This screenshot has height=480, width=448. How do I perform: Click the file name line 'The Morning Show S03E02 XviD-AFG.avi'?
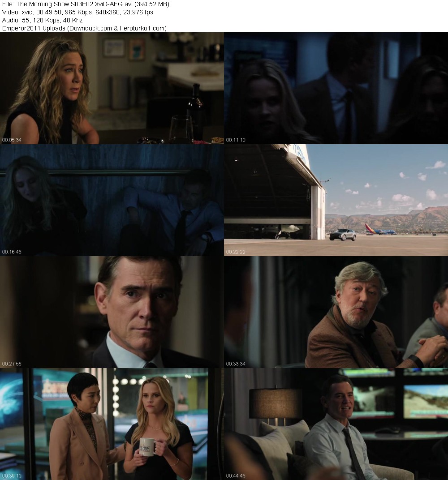tap(86, 4)
